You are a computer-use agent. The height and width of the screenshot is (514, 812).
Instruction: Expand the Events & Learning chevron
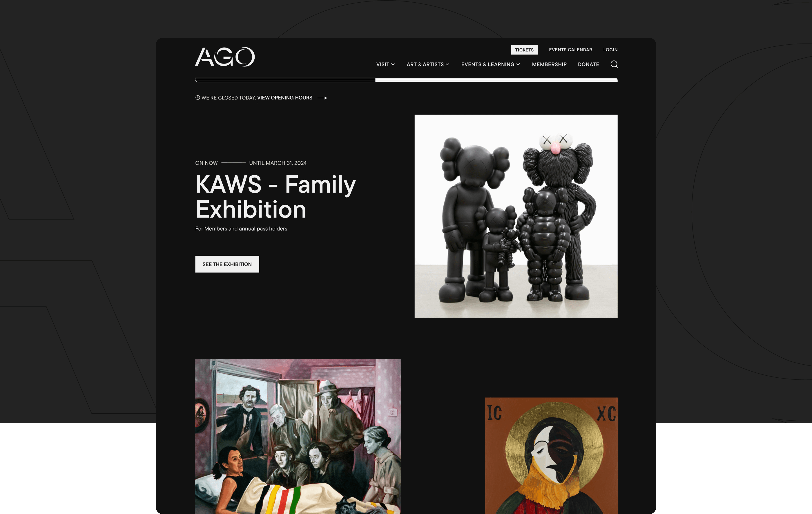tap(518, 64)
